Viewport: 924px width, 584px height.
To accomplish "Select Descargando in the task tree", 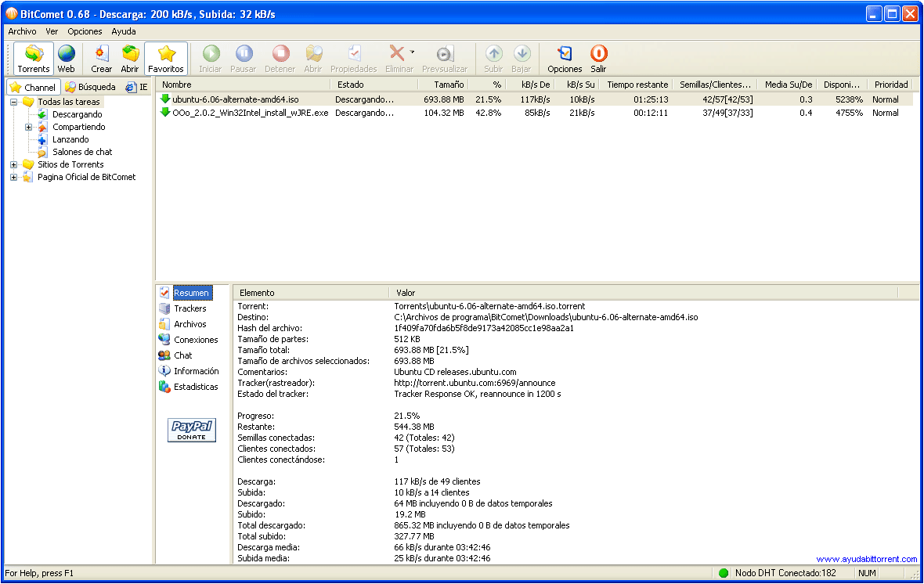I will click(78, 114).
